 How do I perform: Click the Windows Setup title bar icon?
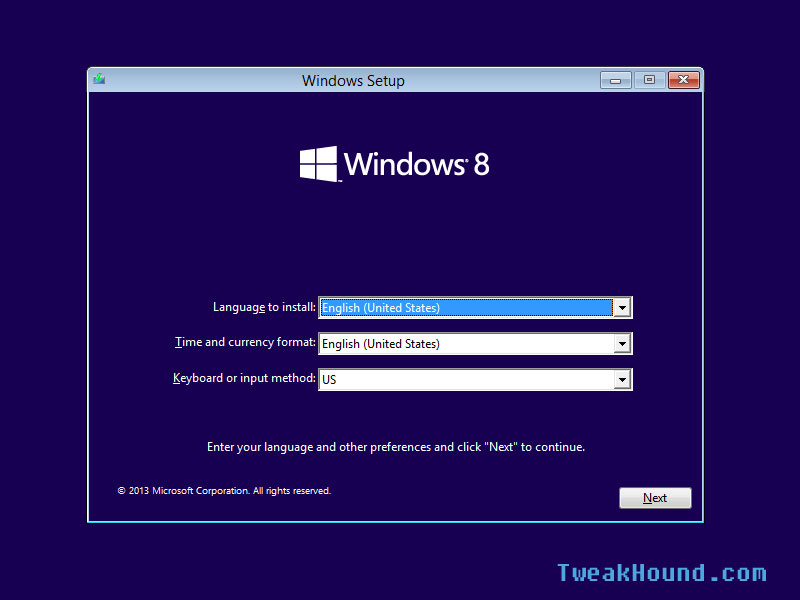99,79
